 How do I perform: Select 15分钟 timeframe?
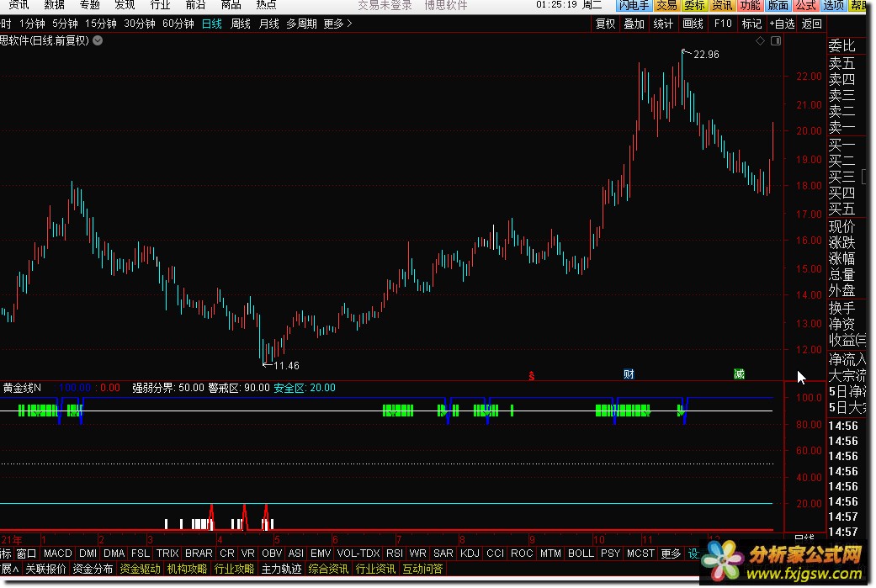[101, 24]
